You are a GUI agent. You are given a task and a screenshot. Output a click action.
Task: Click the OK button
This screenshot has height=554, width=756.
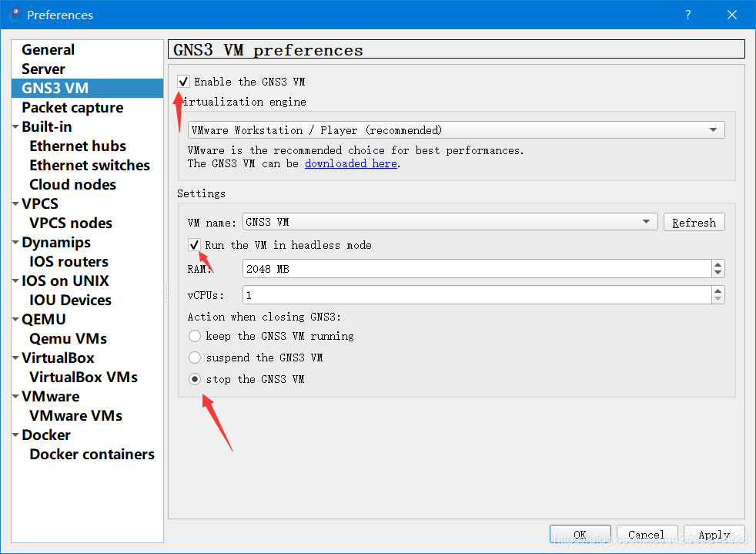pyautogui.click(x=580, y=534)
